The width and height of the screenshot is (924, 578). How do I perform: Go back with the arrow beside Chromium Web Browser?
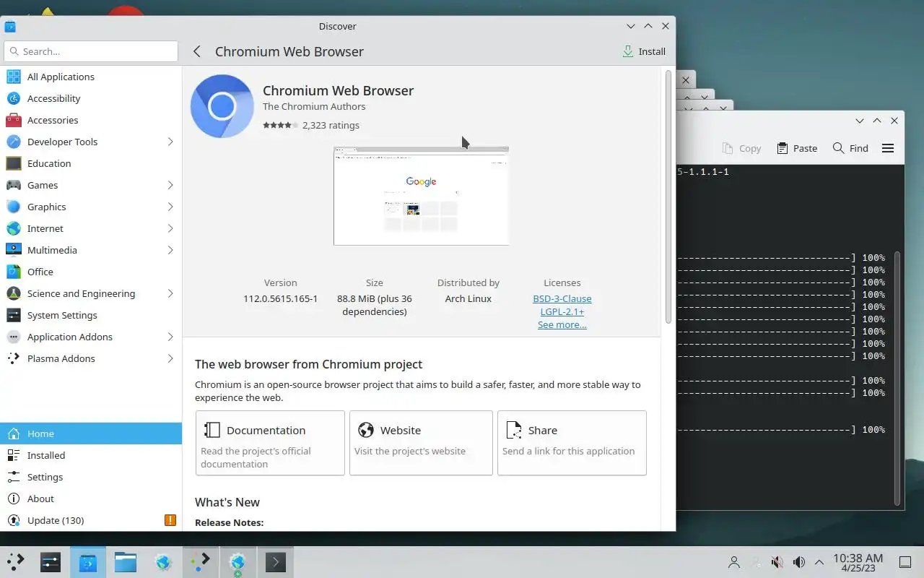tap(196, 51)
